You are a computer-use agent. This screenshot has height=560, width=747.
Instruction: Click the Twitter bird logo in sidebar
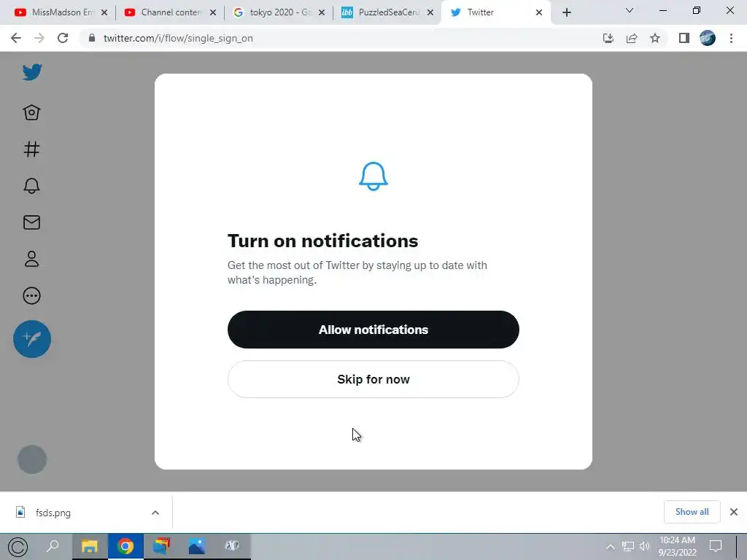[32, 72]
